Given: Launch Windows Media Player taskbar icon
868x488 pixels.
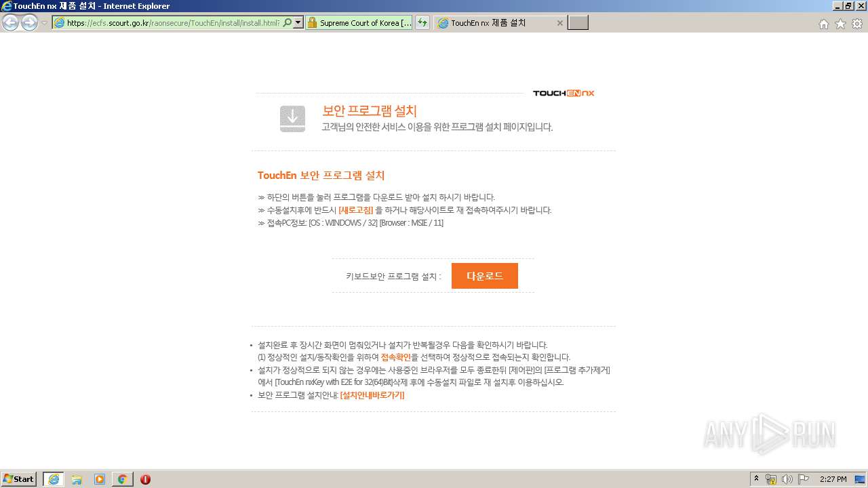Looking at the screenshot, I should (100, 479).
